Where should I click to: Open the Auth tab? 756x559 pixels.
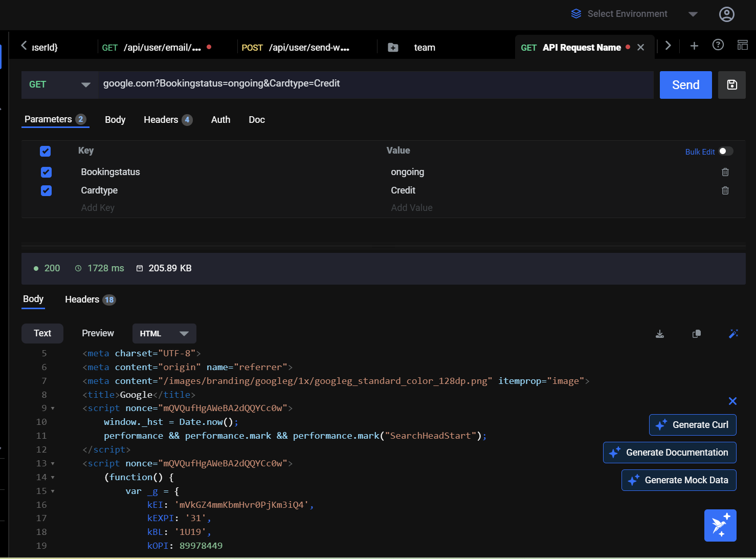(220, 120)
